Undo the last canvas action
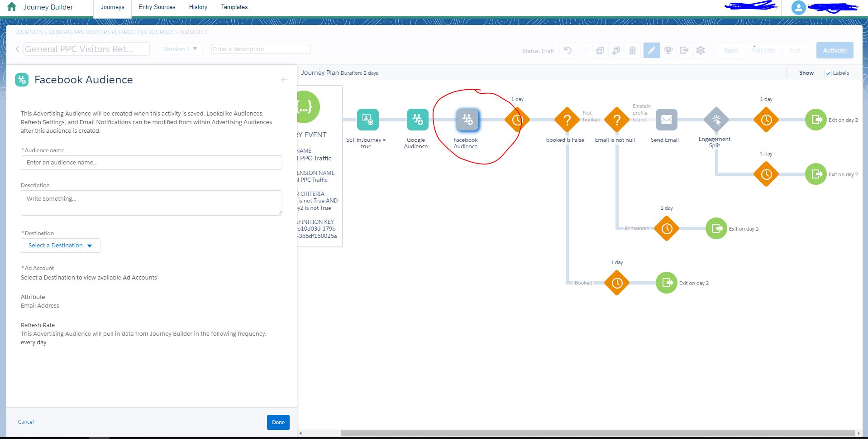Image resolution: width=868 pixels, height=439 pixels. pyautogui.click(x=568, y=50)
